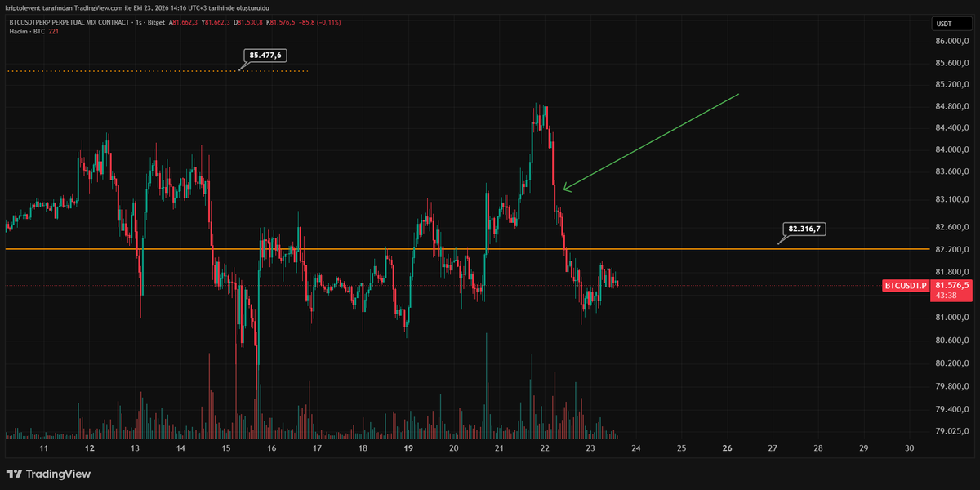Image resolution: width=980 pixels, height=490 pixels.
Task: Click the countdown timer 43:38
Action: click(946, 295)
